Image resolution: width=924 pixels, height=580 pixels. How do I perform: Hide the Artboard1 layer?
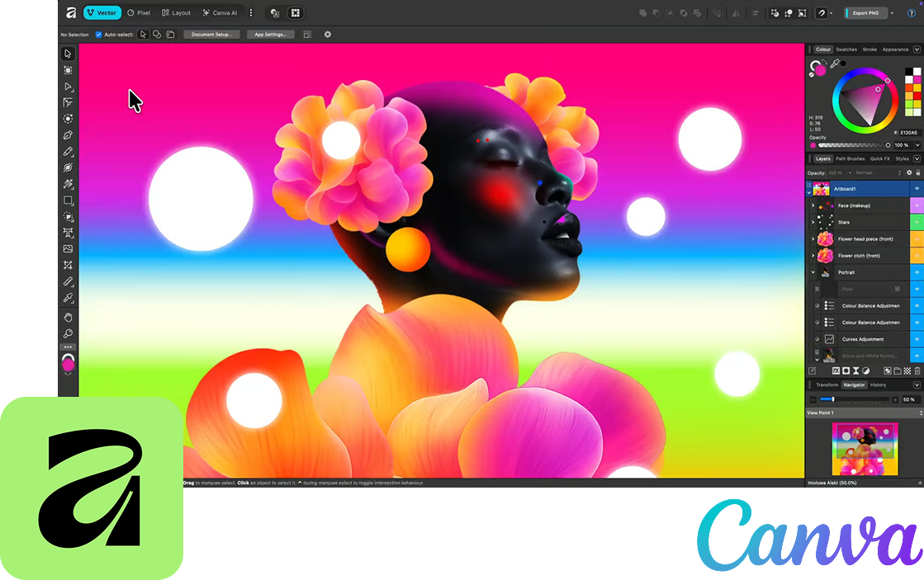click(x=917, y=189)
